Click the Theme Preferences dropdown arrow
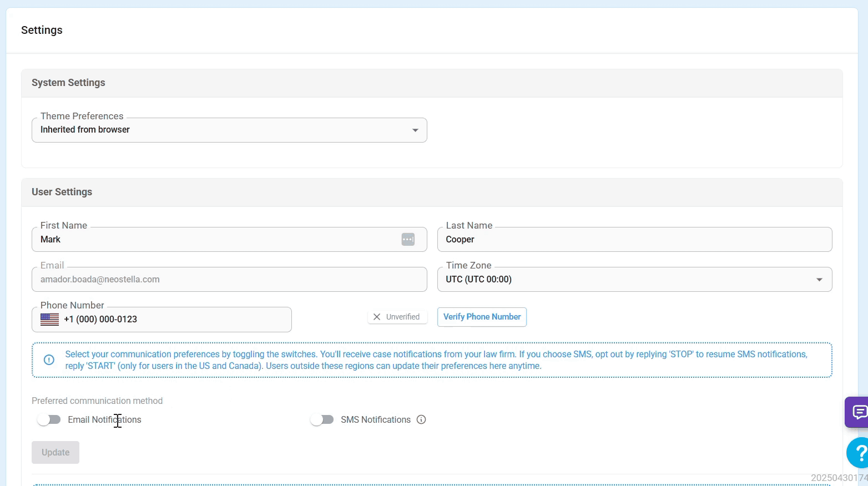 [415, 130]
